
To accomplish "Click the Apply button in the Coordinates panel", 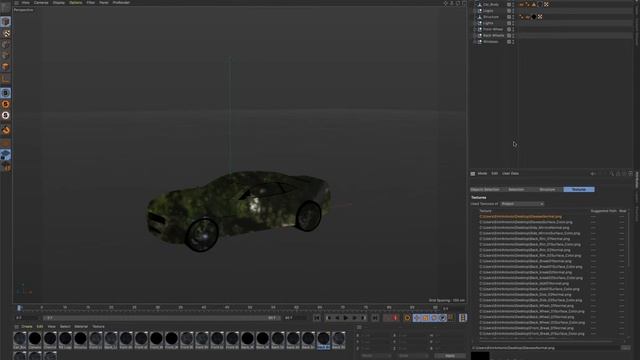I will (x=450, y=356).
